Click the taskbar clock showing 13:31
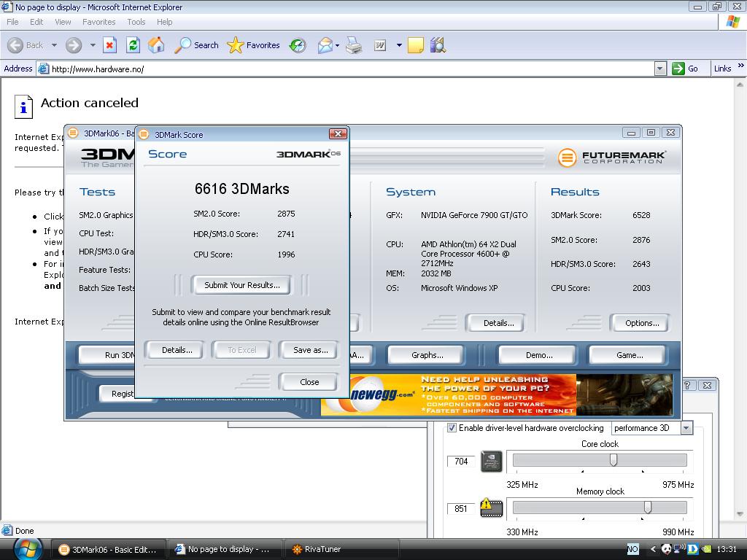747x560 pixels. tap(727, 549)
